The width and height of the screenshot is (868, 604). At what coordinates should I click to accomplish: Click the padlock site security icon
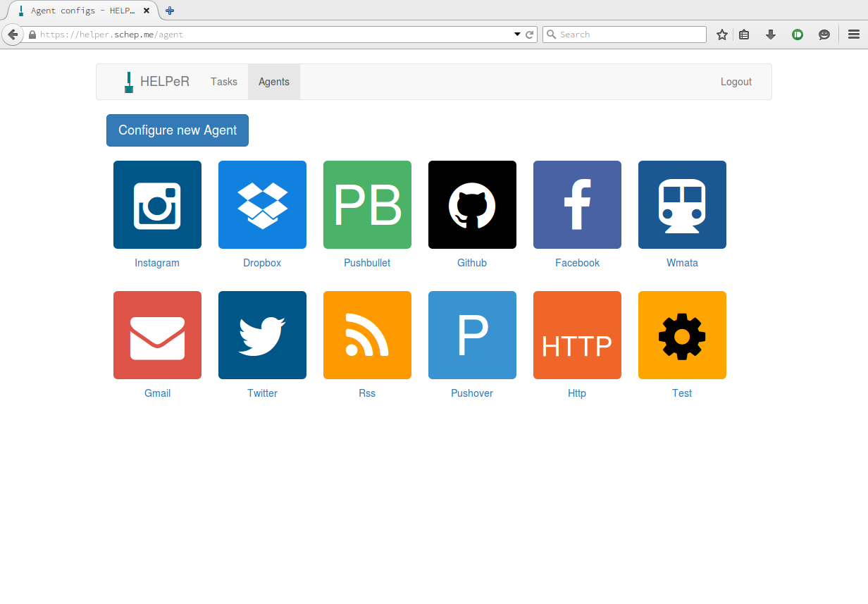tap(32, 35)
